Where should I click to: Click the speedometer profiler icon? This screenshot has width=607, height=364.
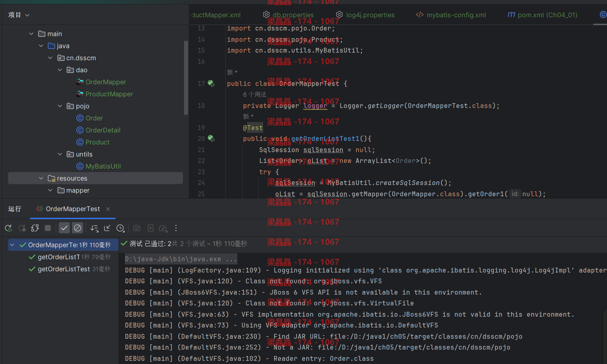coord(163,228)
